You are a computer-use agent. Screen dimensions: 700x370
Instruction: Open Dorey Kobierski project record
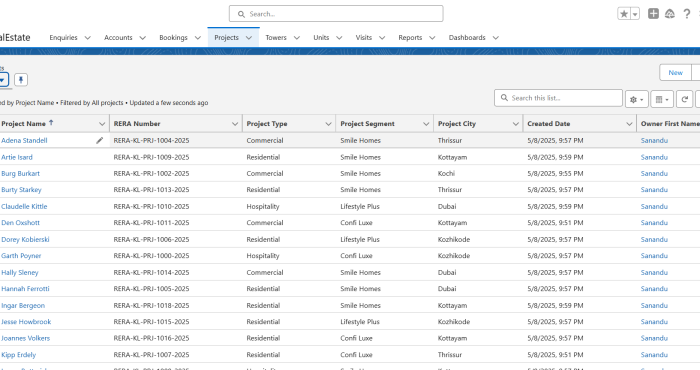click(x=25, y=240)
